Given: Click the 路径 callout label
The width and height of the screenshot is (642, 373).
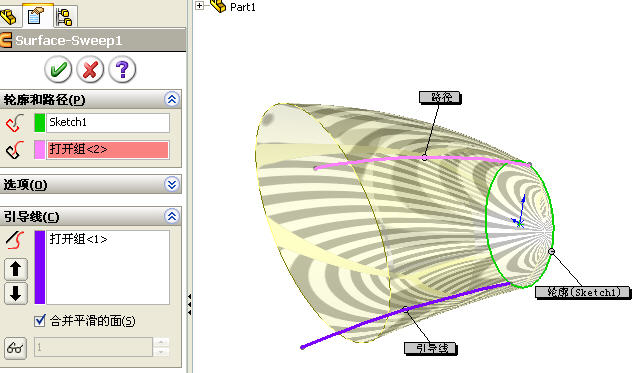Looking at the screenshot, I should tap(440, 97).
